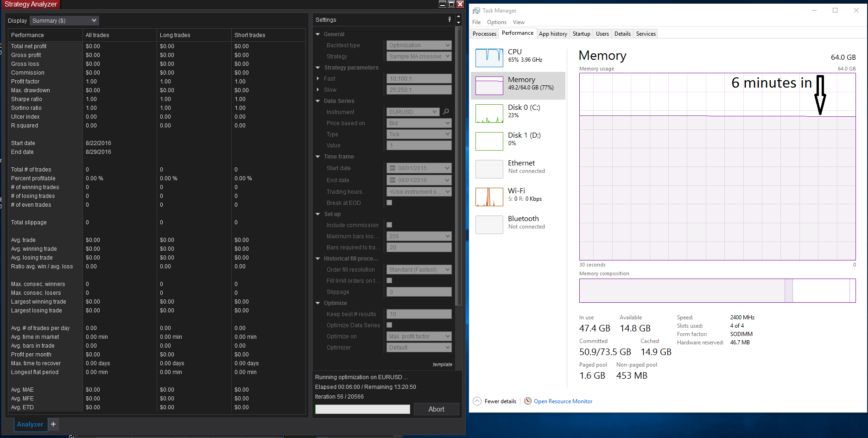Open the Display Summary ($) dropdown
Image resolution: width=868 pixels, height=438 pixels.
tap(64, 20)
